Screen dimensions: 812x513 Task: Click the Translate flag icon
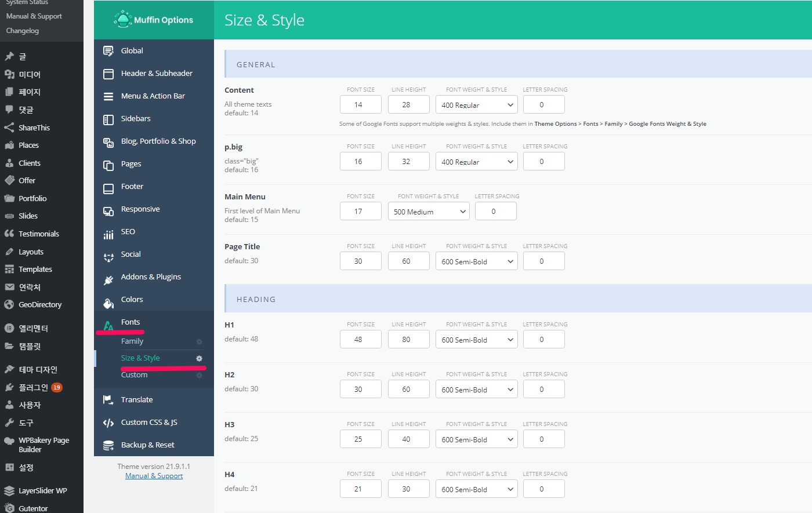(x=108, y=400)
